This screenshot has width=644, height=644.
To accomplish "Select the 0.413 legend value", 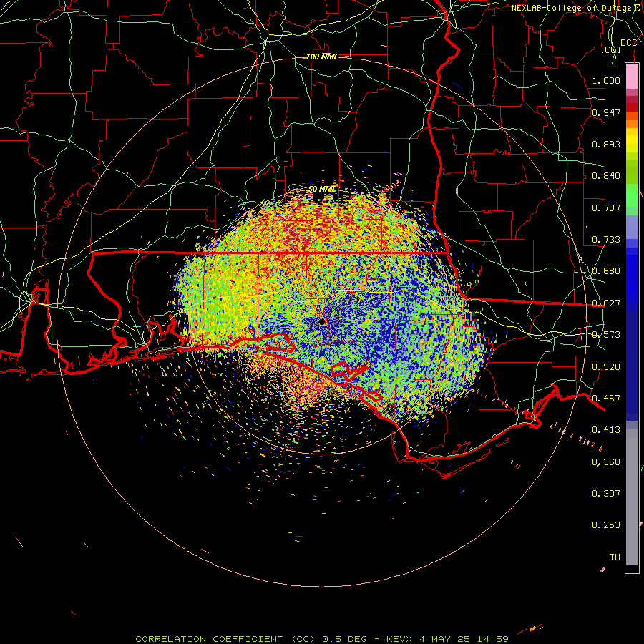I will coord(606,430).
